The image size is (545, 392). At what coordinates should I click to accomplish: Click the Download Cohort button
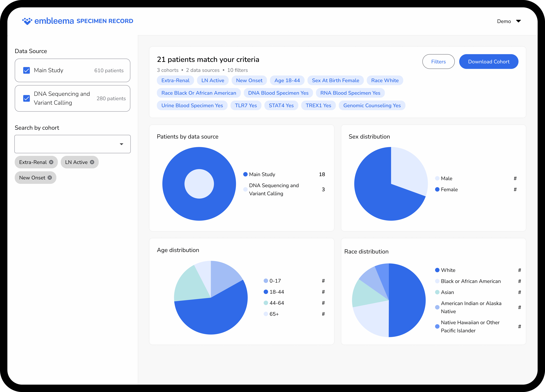point(489,62)
